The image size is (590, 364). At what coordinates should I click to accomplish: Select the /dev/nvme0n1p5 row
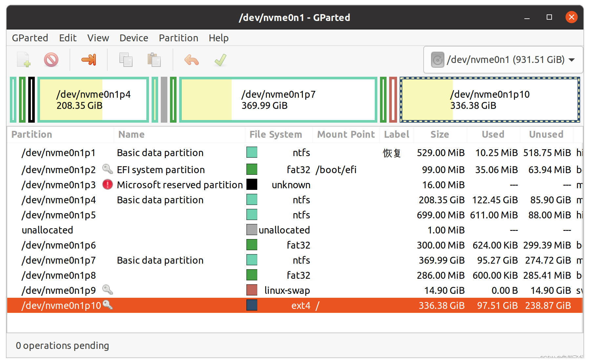click(295, 215)
